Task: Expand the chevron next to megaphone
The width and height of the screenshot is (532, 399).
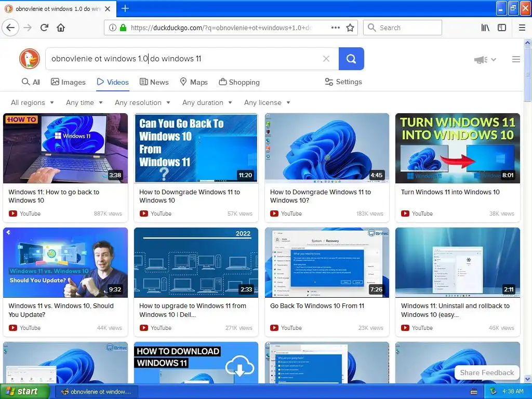Action: click(494, 60)
